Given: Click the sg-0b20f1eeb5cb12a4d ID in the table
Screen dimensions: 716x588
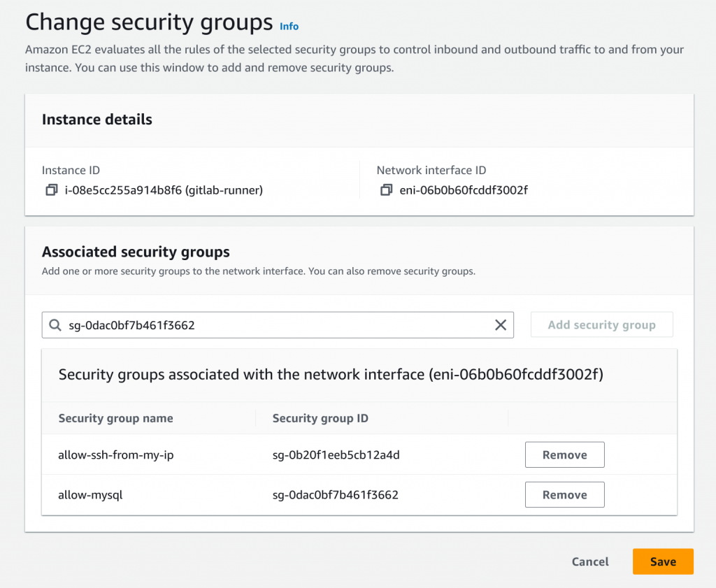Looking at the screenshot, I should click(x=336, y=455).
